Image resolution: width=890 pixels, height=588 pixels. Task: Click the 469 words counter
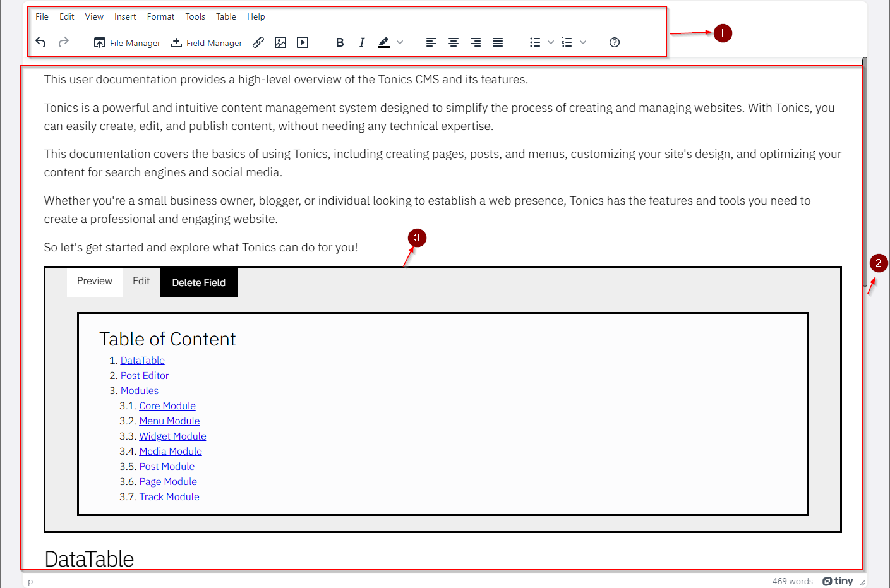[x=792, y=581]
